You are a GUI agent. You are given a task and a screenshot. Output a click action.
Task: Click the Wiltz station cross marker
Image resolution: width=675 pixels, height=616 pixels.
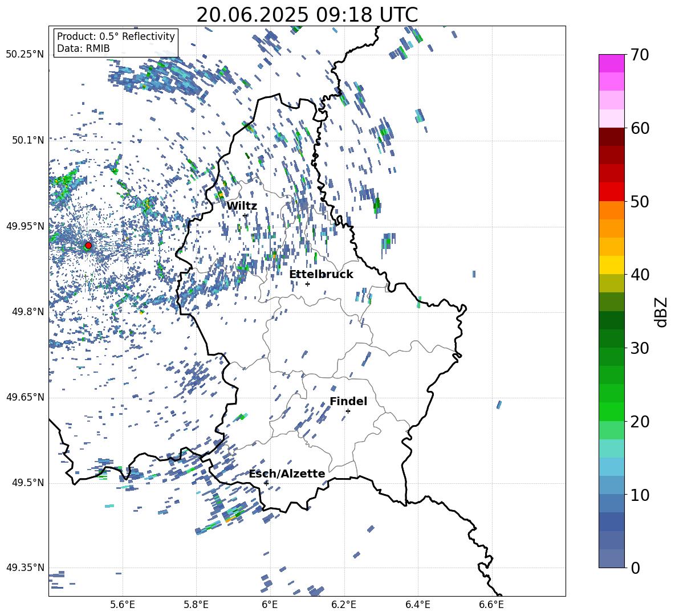pos(245,215)
